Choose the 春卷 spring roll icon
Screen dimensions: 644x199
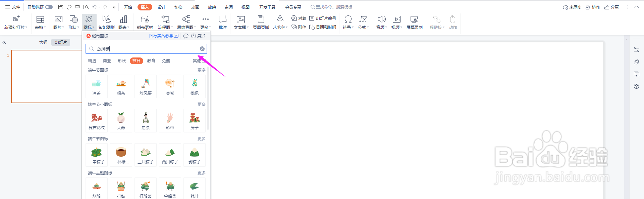(x=170, y=86)
